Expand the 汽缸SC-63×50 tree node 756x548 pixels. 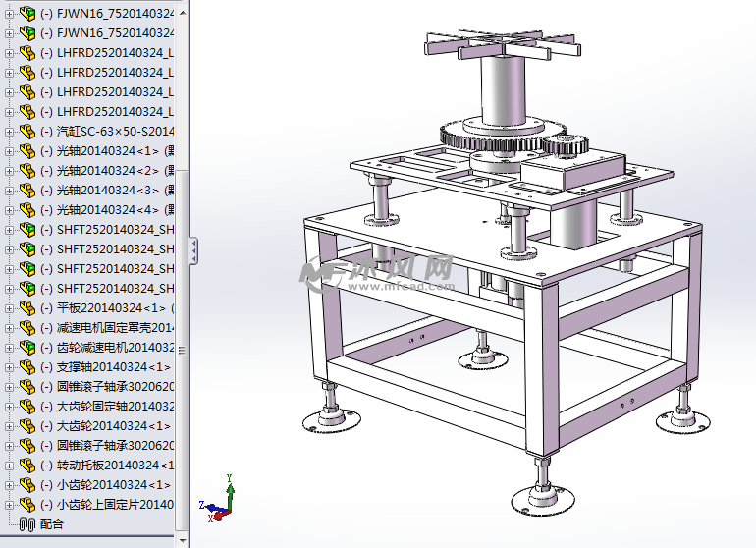(x=9, y=132)
